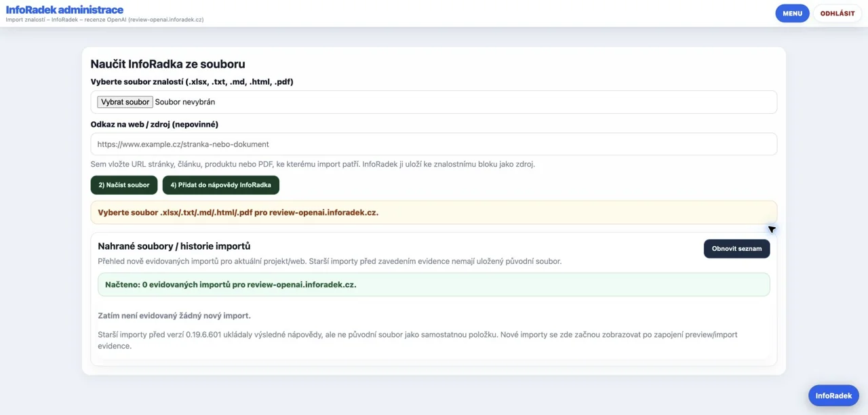
Task: Click the 'Sem vložte URL stránky' hint text
Action: coord(313,164)
